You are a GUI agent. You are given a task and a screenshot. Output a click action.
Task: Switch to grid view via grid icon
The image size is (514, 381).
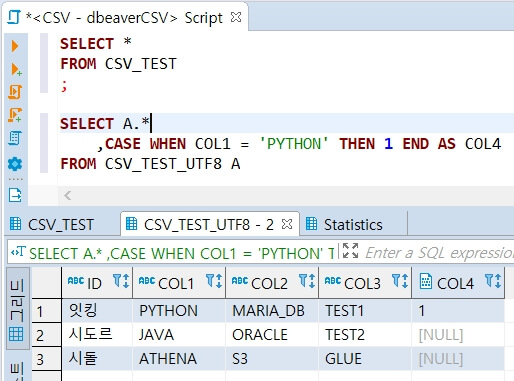[16, 334]
